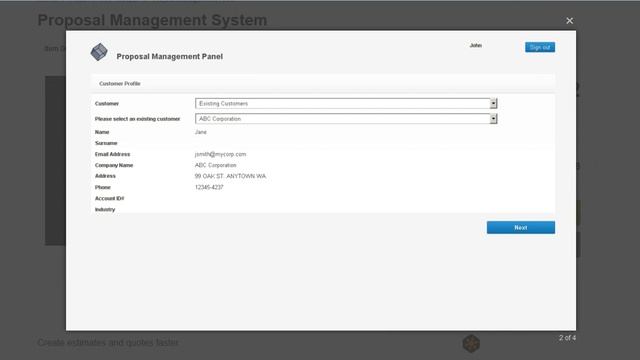Screen dimensions: 640x360
Task: Select the Existing Customers combo box
Action: pyautogui.click(x=346, y=103)
